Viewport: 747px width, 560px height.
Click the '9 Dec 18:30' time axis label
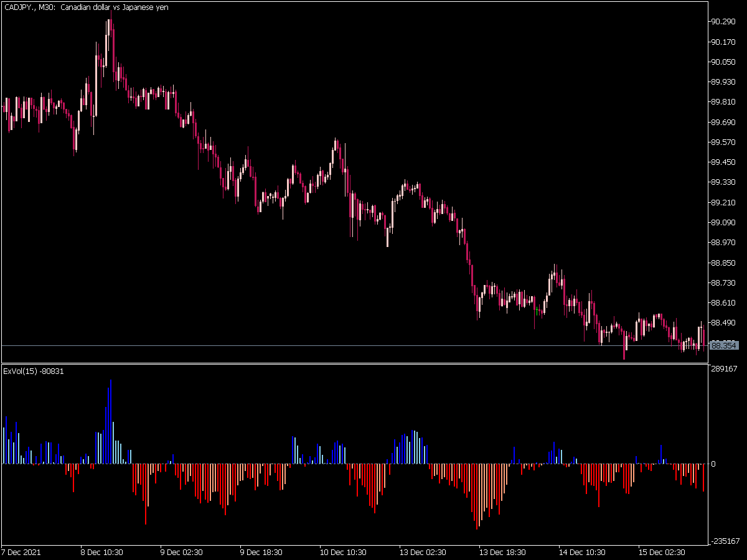[261, 552]
